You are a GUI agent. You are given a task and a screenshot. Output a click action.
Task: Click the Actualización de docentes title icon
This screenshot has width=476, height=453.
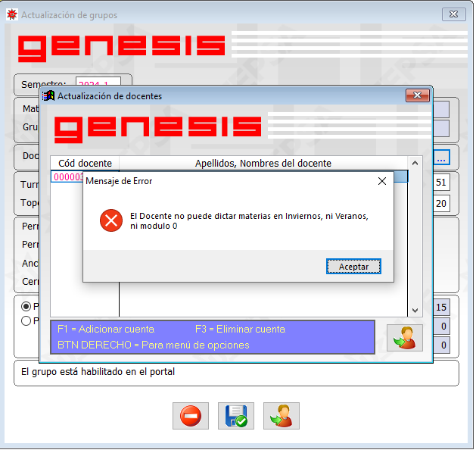(48, 95)
